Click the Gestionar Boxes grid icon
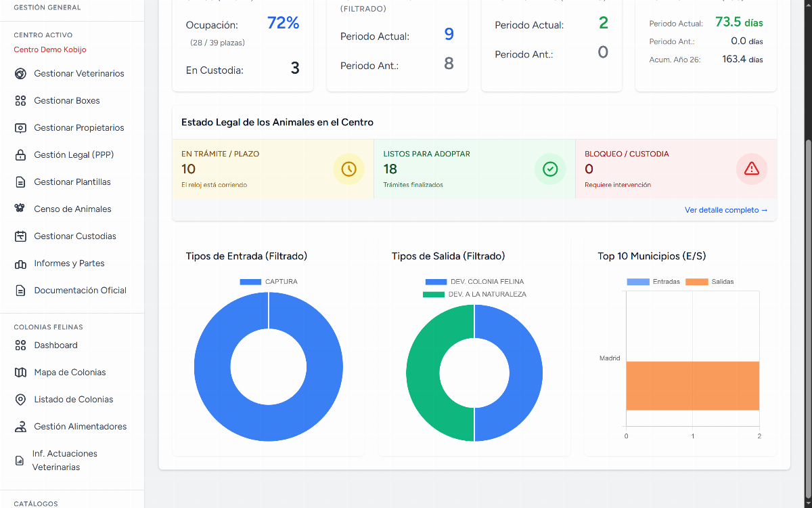 point(20,101)
